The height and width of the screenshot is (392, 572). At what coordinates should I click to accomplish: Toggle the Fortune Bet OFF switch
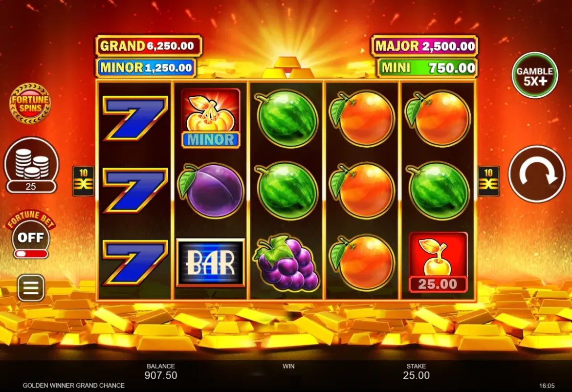click(31, 238)
